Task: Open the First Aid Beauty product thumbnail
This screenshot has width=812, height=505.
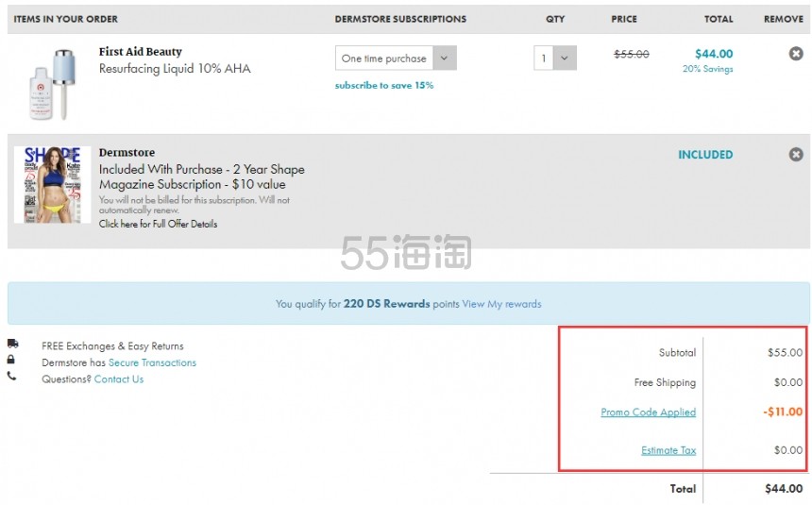Action: point(52,84)
